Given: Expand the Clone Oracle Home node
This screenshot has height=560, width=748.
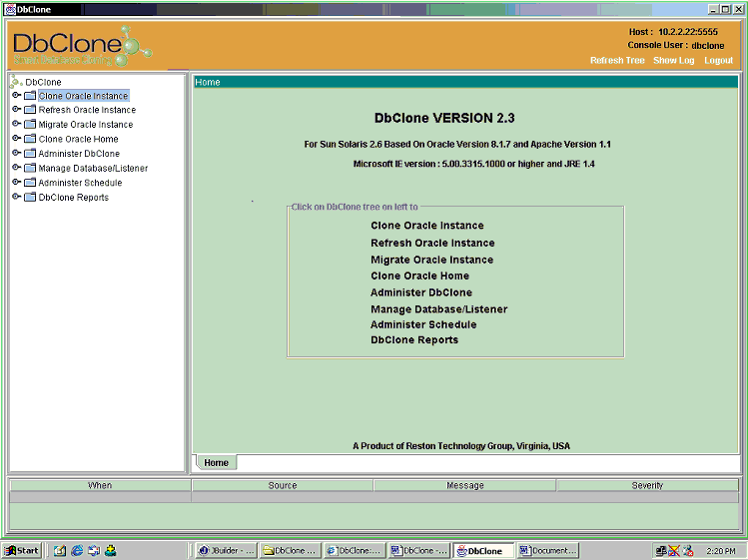Looking at the screenshot, I should [x=16, y=139].
